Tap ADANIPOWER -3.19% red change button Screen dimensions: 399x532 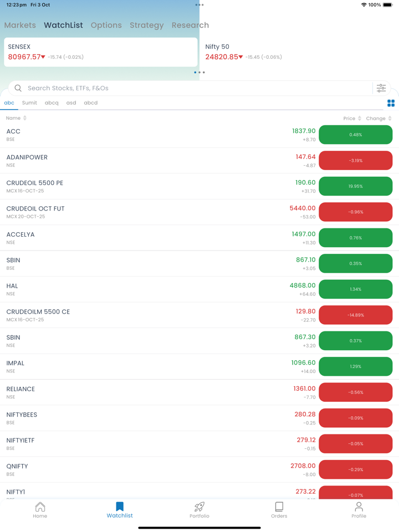point(355,161)
